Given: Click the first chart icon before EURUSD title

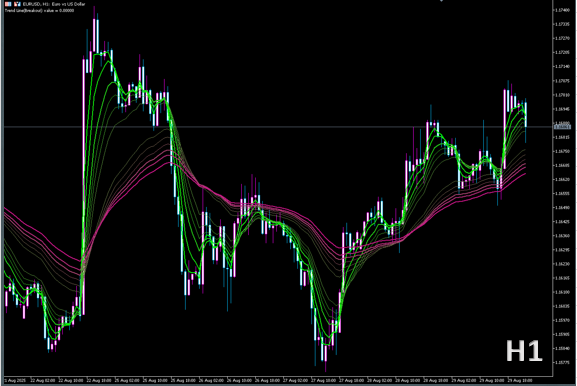Looking at the screenshot, I should coord(8,4).
